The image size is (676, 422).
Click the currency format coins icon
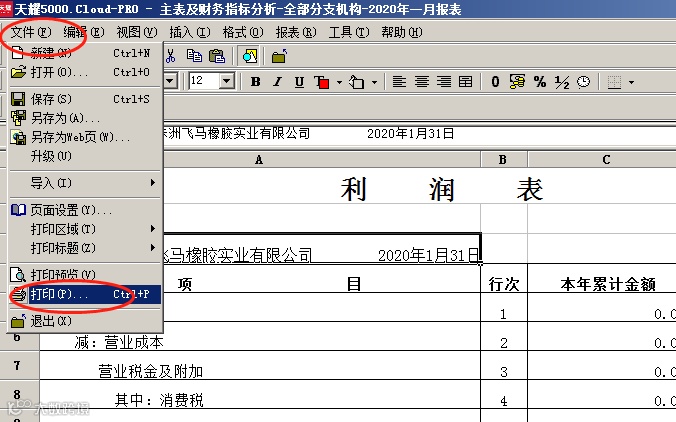(x=517, y=81)
